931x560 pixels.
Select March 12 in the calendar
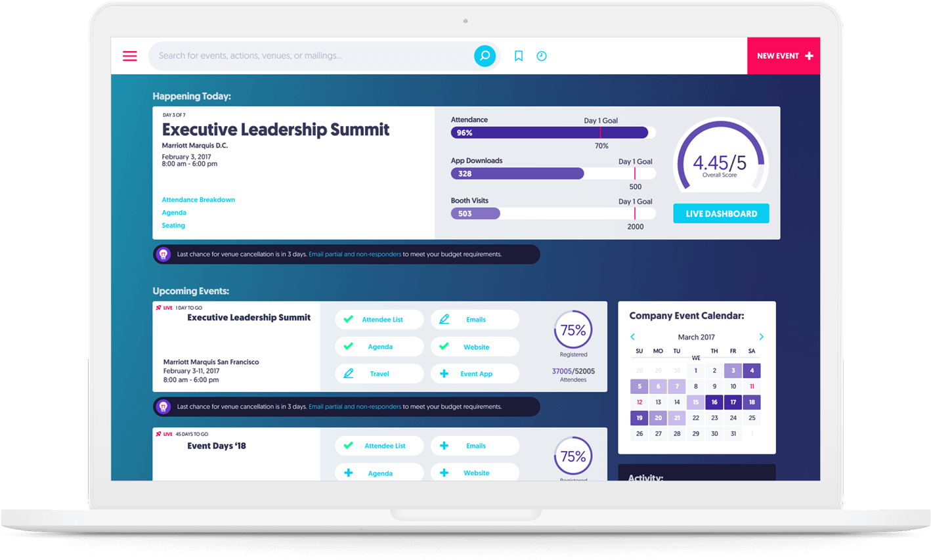[639, 402]
